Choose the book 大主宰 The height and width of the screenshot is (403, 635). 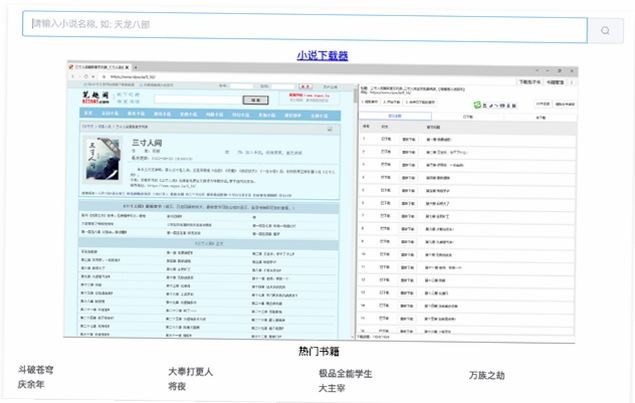tap(332, 388)
